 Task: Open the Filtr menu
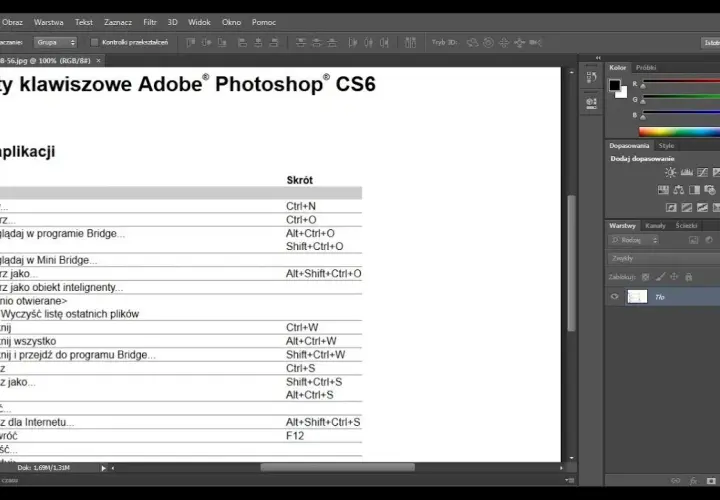click(150, 22)
